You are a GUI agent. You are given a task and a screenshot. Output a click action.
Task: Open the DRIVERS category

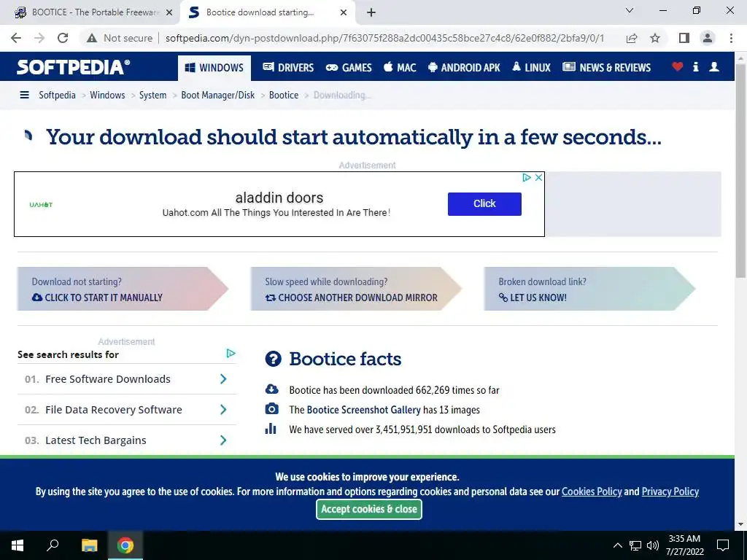pyautogui.click(x=288, y=68)
